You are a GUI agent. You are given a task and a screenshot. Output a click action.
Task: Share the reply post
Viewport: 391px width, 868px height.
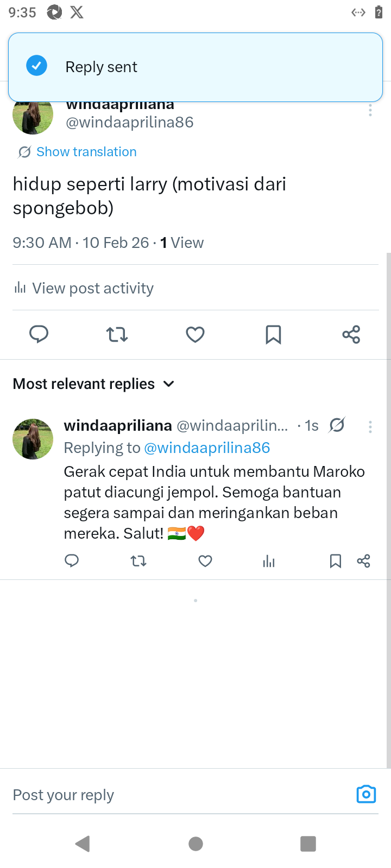pyautogui.click(x=364, y=561)
